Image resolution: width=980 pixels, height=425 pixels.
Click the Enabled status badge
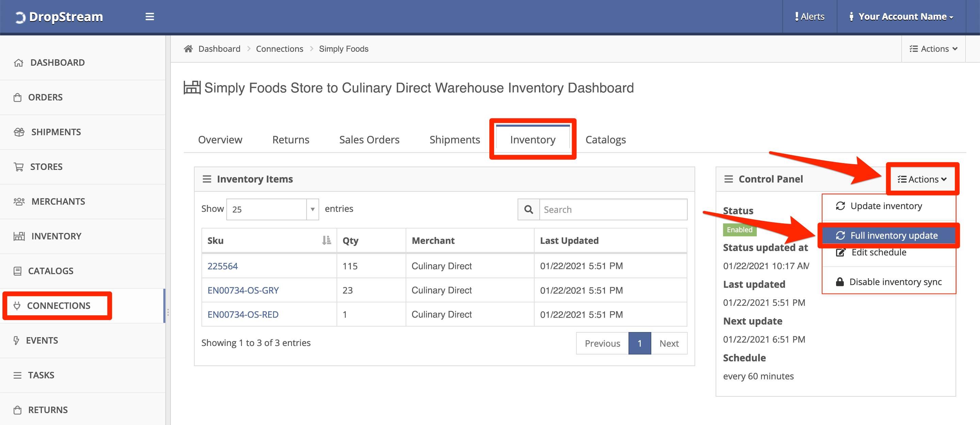739,230
